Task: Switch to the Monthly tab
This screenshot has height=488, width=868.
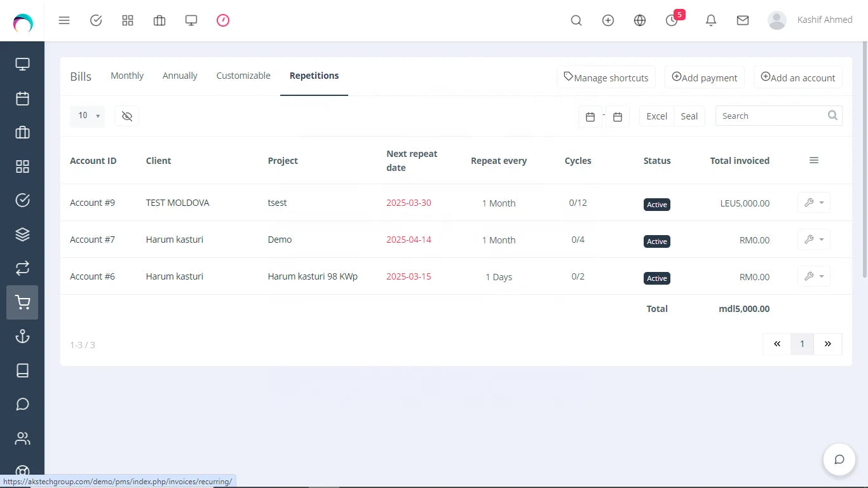Action: pyautogui.click(x=127, y=76)
